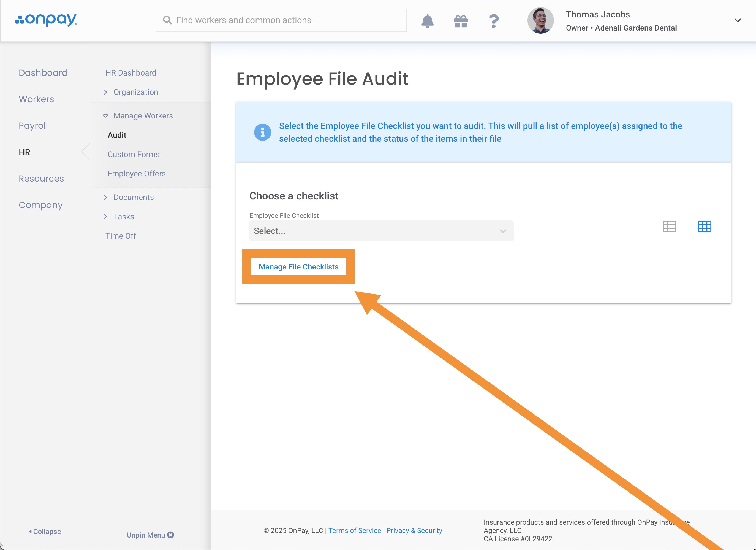Click the Find workers search field
756x550 pixels.
(x=281, y=20)
